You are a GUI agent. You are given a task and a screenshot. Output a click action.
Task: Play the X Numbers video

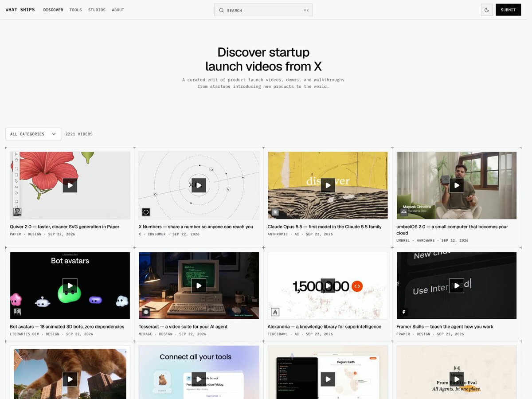click(x=199, y=185)
